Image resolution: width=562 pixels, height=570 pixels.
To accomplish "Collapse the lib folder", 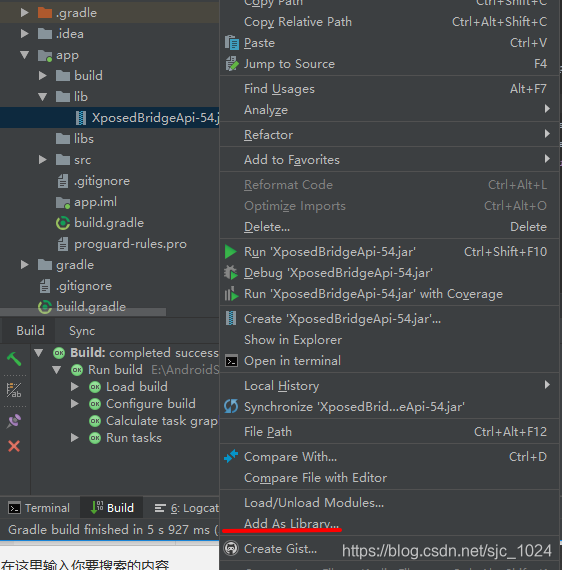I will click(x=43, y=97).
